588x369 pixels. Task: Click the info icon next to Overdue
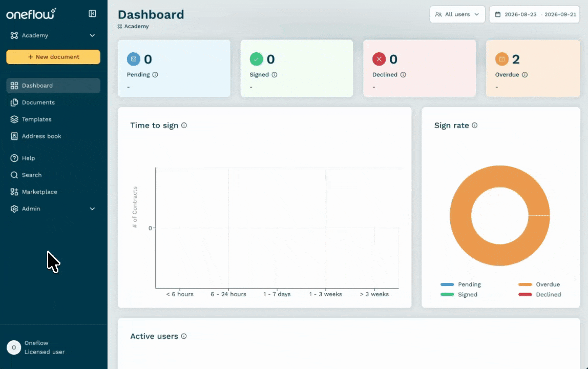(x=524, y=75)
